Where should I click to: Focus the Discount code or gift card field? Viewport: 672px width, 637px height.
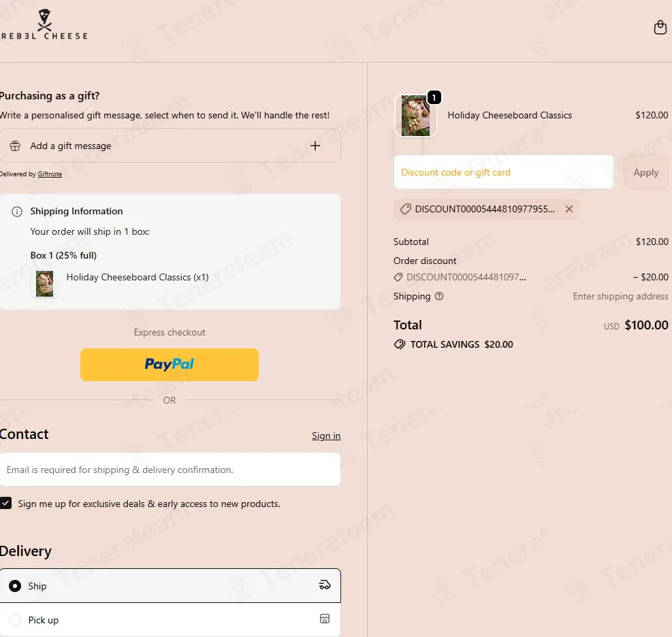point(504,172)
